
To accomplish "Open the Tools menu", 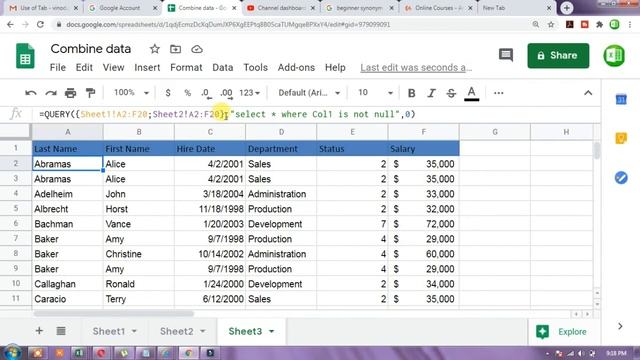I will [x=256, y=68].
